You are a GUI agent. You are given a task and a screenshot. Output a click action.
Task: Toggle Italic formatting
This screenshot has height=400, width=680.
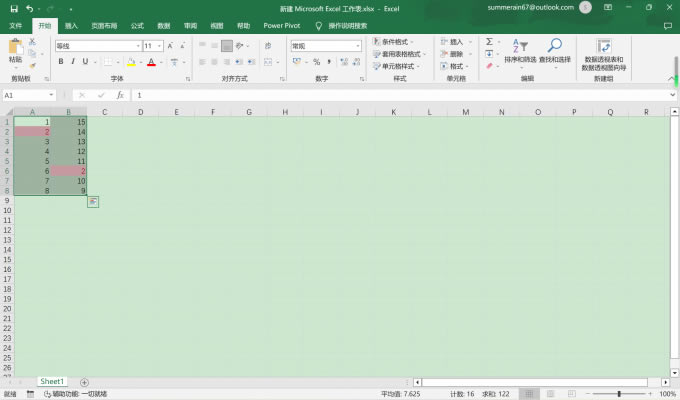click(x=74, y=62)
